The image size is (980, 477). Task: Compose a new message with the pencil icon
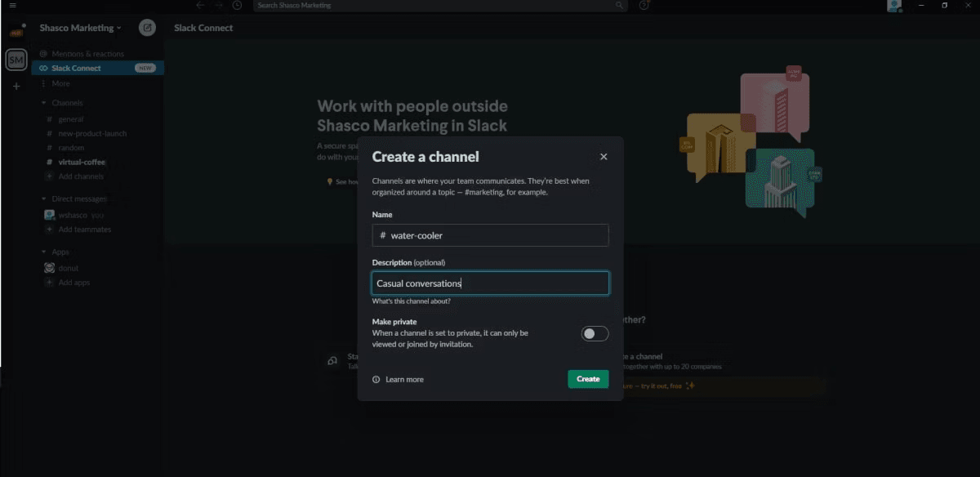click(147, 28)
